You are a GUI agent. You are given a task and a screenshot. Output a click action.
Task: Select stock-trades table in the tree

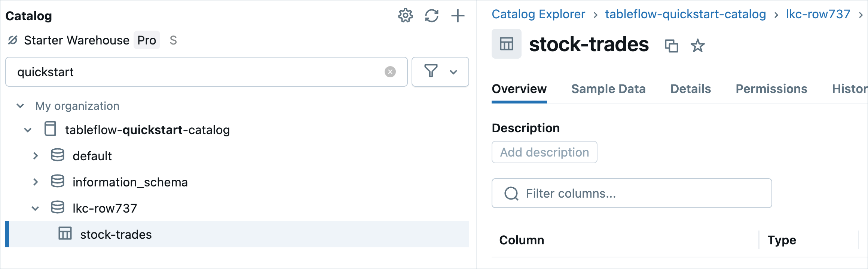tap(116, 234)
